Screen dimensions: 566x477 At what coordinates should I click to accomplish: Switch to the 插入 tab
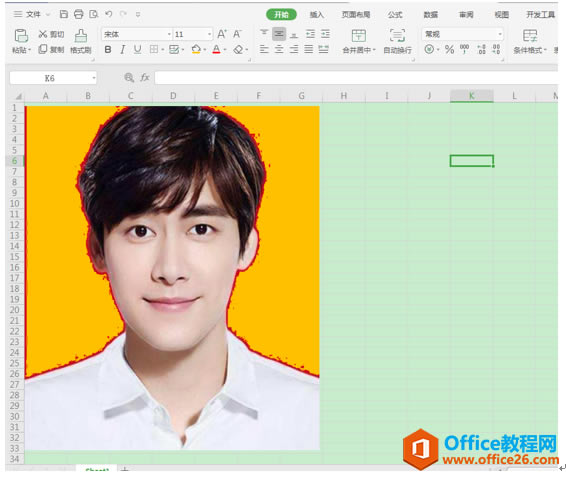coord(317,14)
